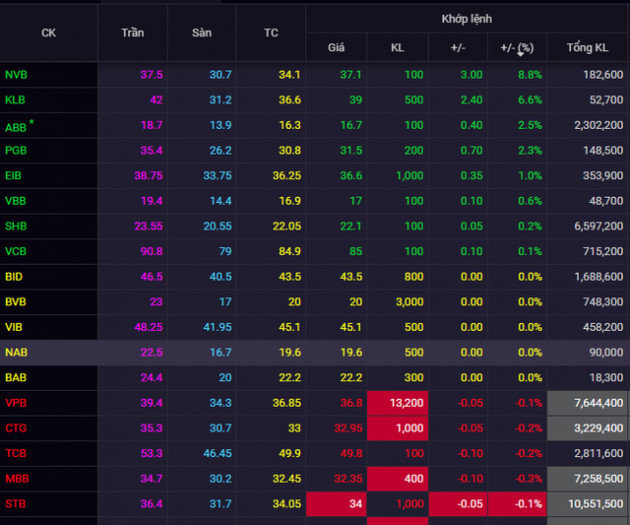The height and width of the screenshot is (525, 630).
Task: Click PGB matched price 31.5
Action: pyautogui.click(x=351, y=150)
